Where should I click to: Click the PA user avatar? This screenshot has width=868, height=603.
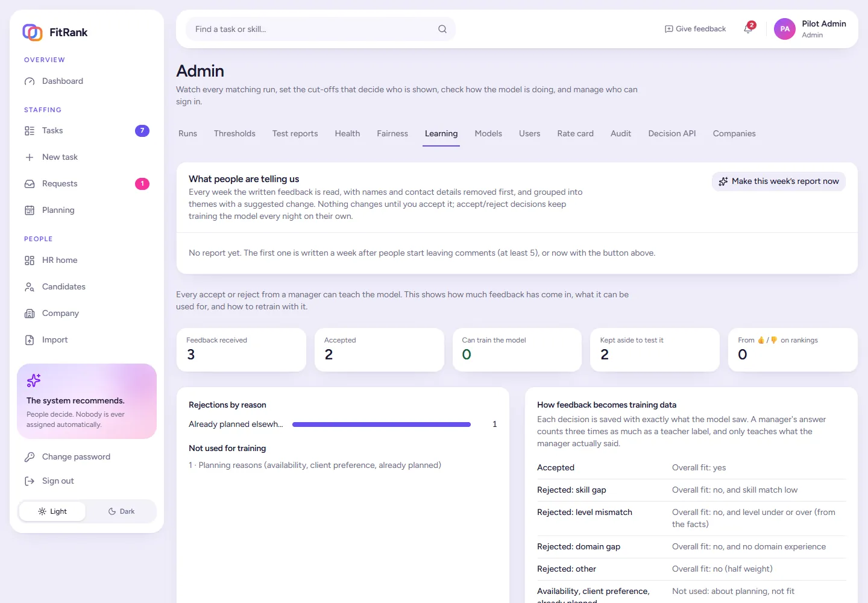click(x=785, y=29)
